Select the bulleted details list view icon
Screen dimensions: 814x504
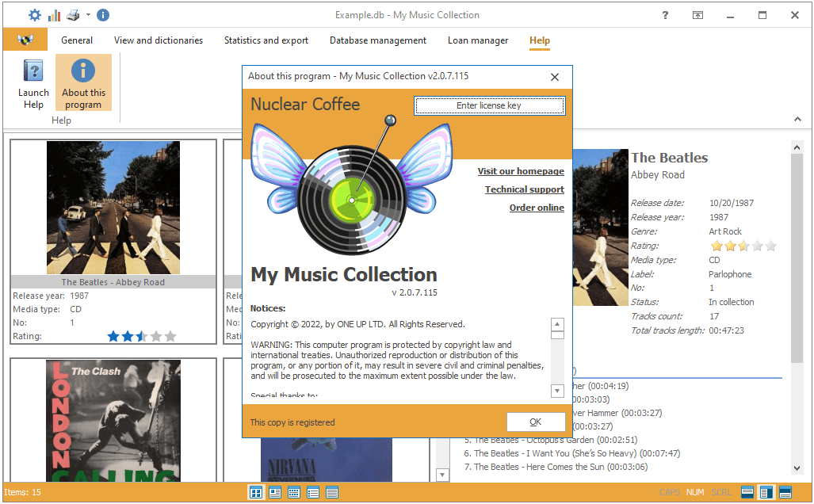(313, 492)
